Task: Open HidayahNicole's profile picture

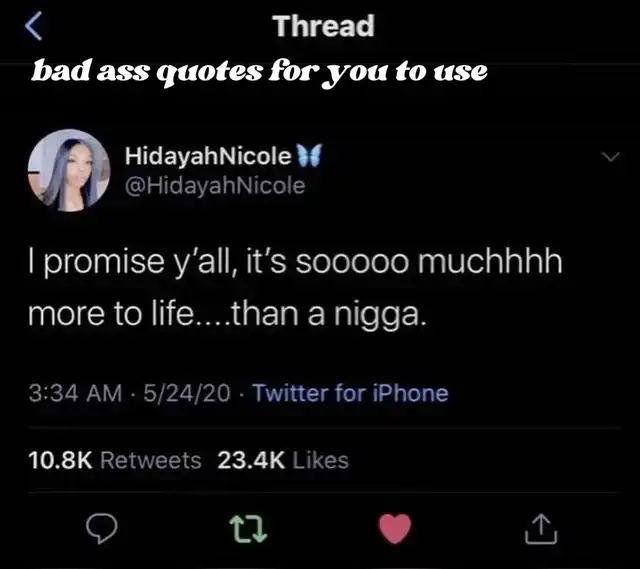Action: [69, 170]
